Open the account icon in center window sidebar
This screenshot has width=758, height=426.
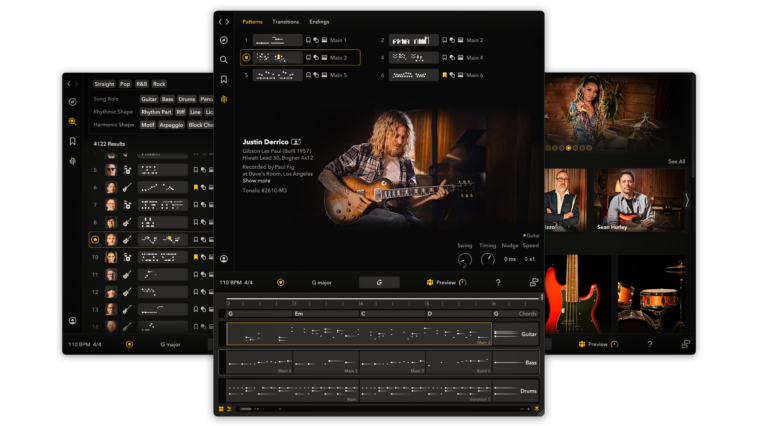click(224, 259)
